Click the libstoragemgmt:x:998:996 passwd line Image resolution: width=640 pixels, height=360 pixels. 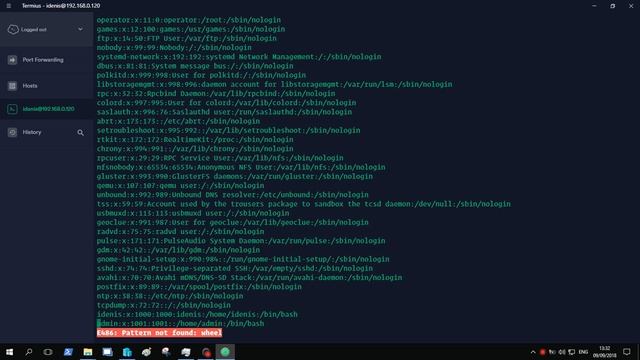pyautogui.click(x=274, y=84)
